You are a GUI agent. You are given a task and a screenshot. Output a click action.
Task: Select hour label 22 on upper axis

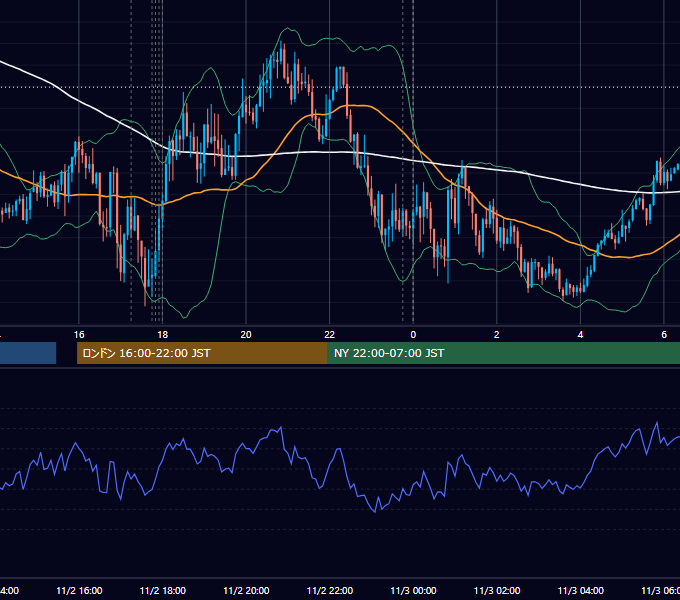coord(330,335)
